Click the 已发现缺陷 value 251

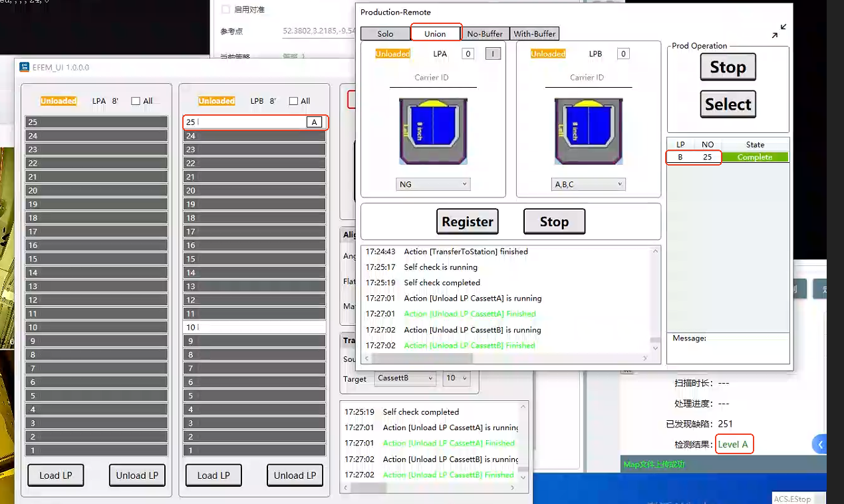726,424
